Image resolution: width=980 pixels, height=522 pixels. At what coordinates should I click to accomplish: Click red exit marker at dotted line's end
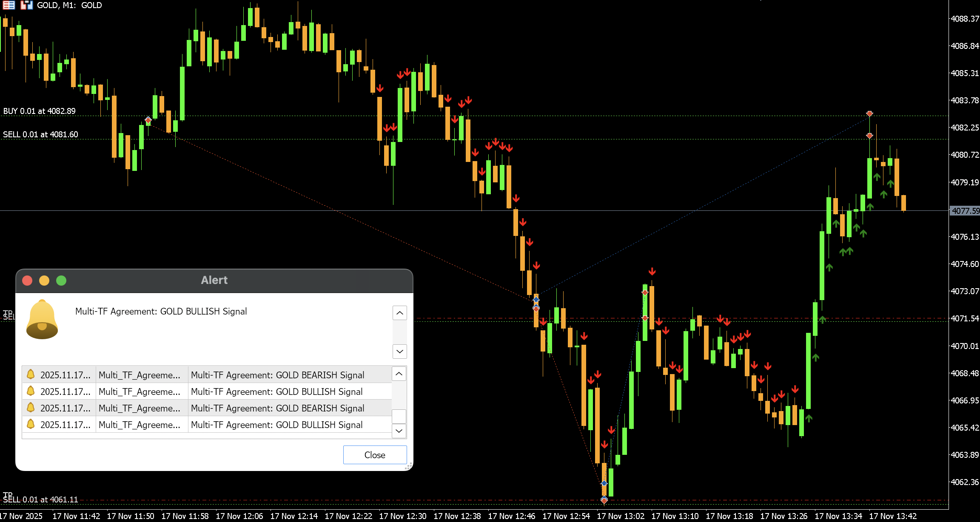869,113
